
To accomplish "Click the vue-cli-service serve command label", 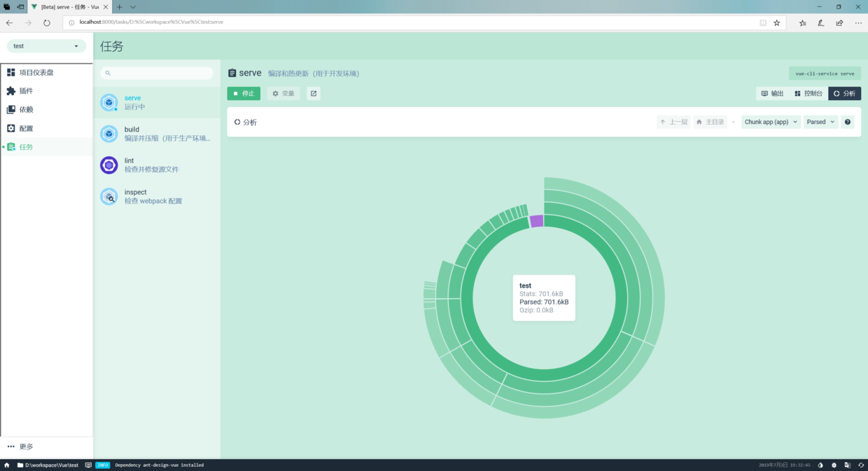I will tap(825, 73).
